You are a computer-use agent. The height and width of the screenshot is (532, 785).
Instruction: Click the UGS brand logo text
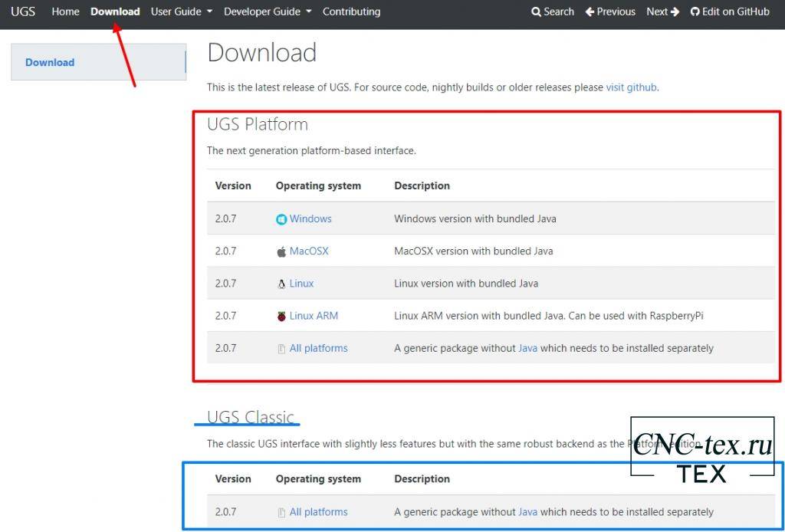[23, 11]
